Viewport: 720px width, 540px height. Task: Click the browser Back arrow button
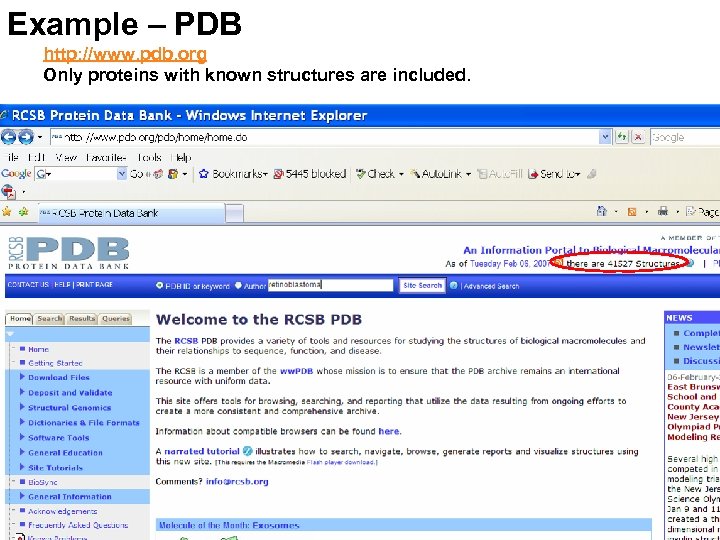point(8,137)
